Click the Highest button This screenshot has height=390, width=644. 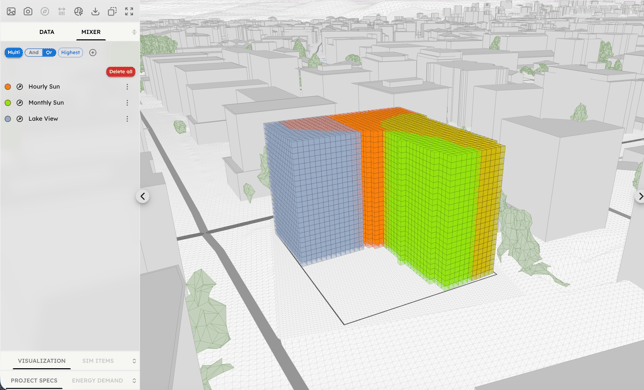click(71, 53)
